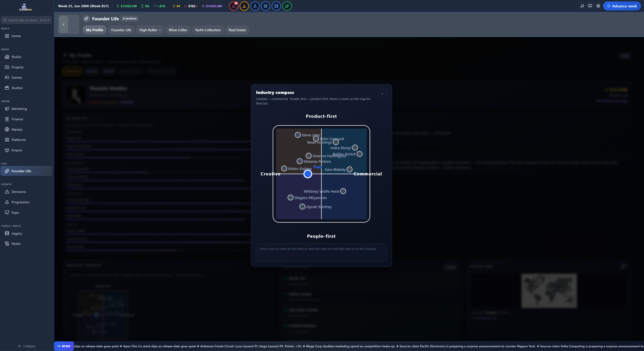This screenshot has width=644, height=351.
Task: Open the settings gear icon
Action: click(x=598, y=6)
